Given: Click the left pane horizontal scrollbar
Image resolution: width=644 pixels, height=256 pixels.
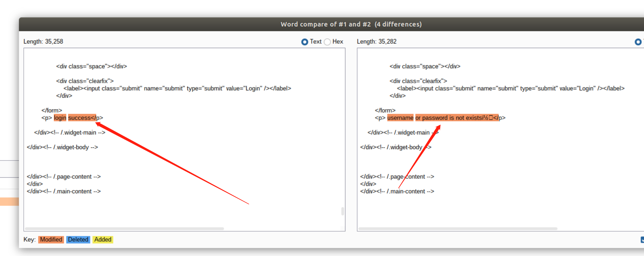Looking at the screenshot, I should [x=125, y=229].
